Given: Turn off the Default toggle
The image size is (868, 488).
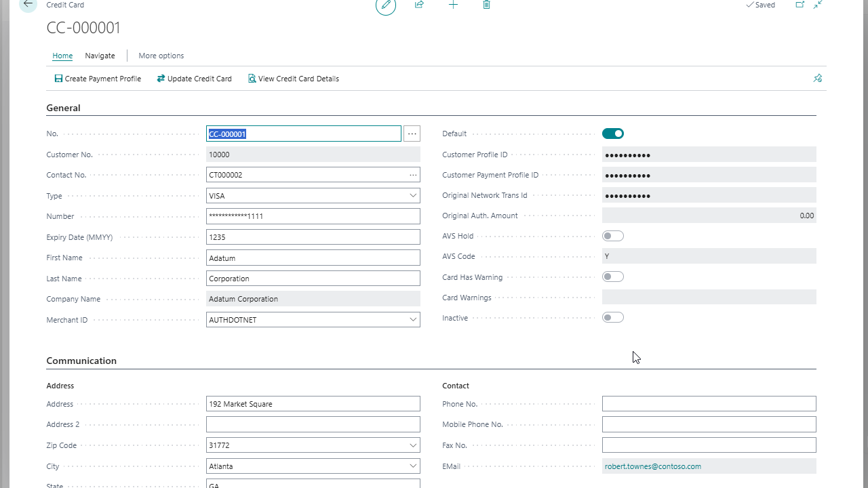Looking at the screenshot, I should click(x=612, y=134).
